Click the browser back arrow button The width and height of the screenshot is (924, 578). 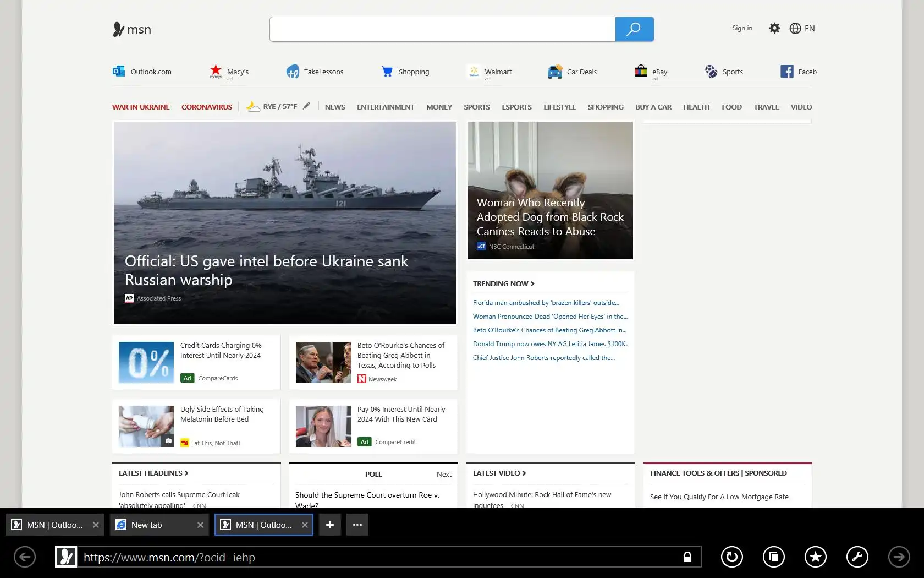click(25, 557)
